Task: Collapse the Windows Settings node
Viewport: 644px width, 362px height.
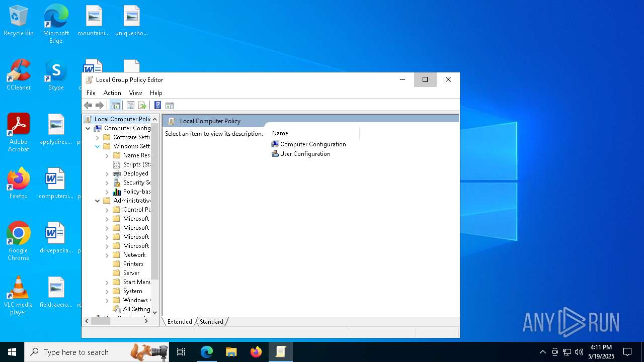Action: click(98, 146)
